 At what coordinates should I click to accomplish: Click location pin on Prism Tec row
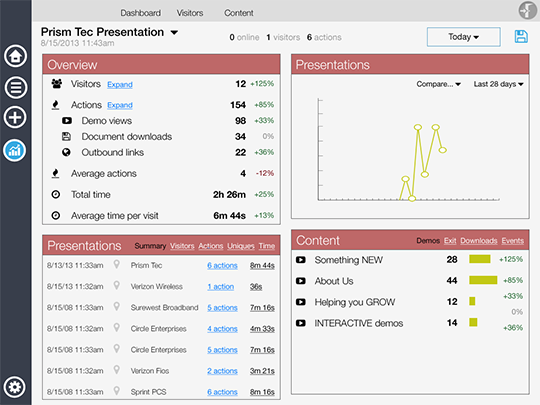coord(117,264)
